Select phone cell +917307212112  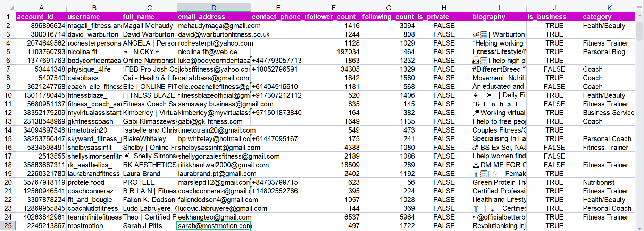[x=278, y=95]
